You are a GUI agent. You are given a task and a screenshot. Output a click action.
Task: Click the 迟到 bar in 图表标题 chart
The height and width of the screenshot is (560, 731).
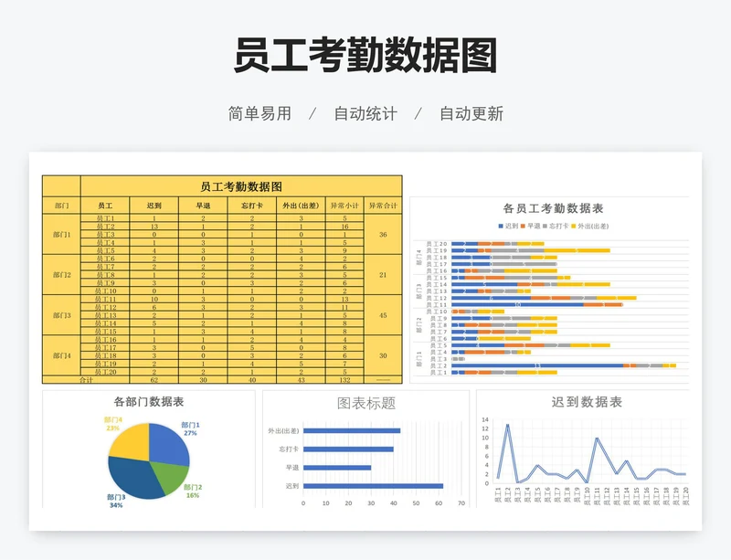(373, 486)
